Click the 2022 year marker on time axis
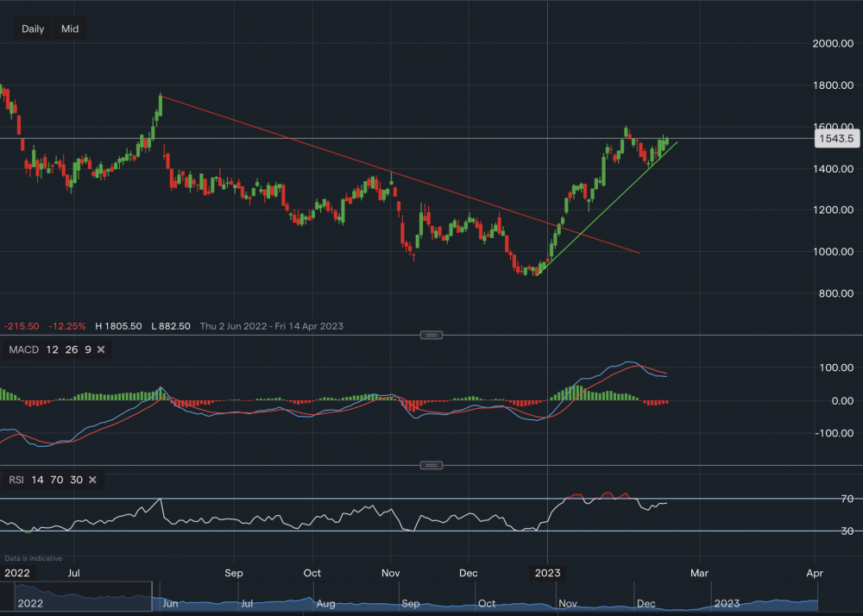 coord(16,573)
